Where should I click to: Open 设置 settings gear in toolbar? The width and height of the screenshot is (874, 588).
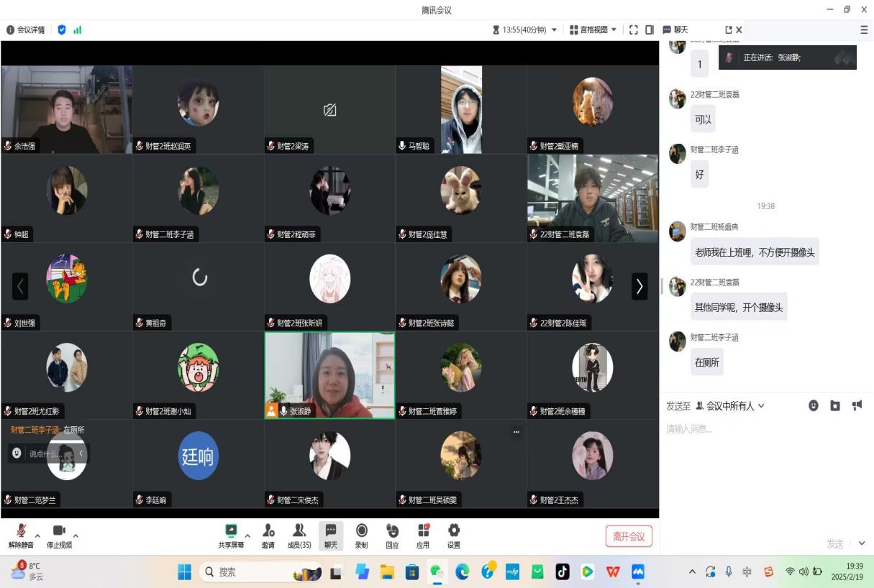454,536
